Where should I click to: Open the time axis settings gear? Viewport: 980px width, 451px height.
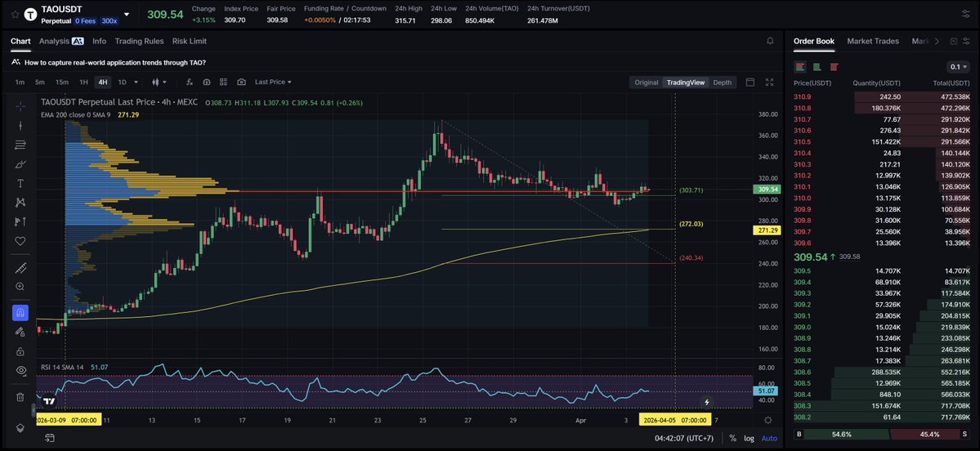click(x=768, y=421)
